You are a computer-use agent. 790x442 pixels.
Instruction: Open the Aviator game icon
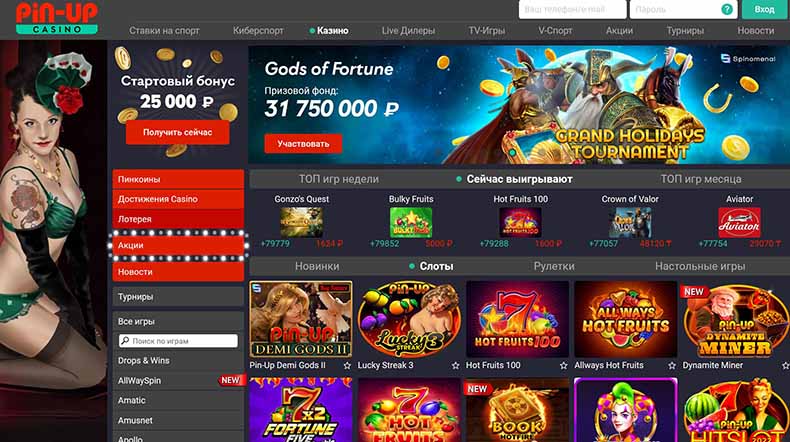coord(739,222)
